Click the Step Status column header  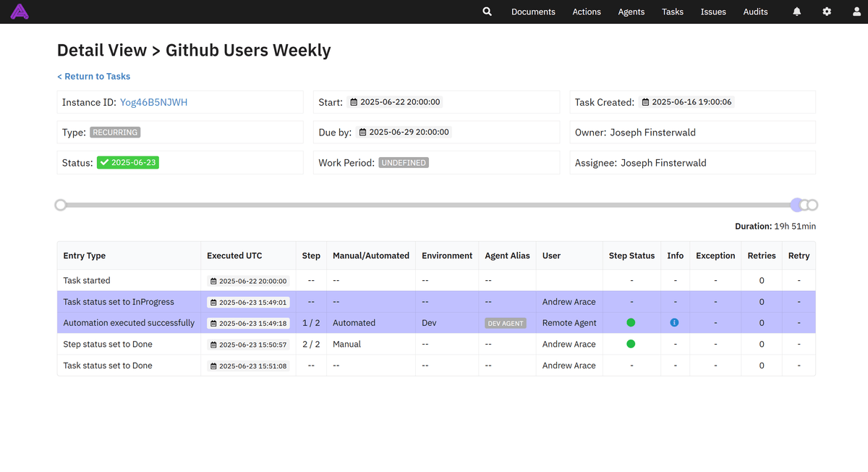pos(631,256)
